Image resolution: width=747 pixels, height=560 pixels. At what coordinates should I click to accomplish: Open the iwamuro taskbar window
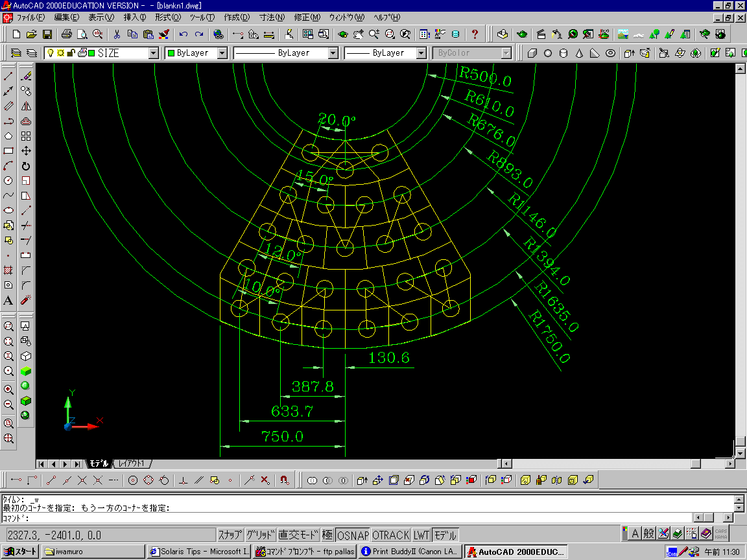94,552
